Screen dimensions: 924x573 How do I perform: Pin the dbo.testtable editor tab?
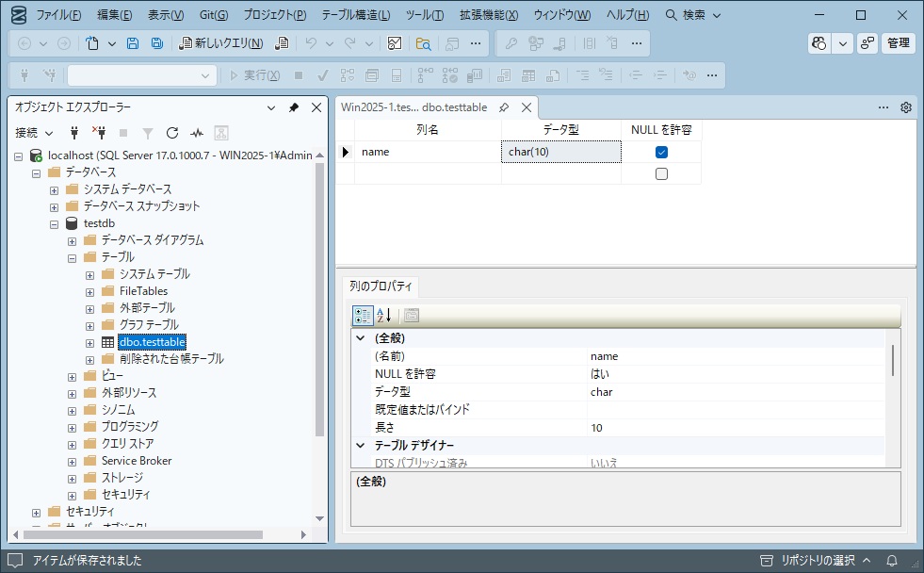click(505, 107)
